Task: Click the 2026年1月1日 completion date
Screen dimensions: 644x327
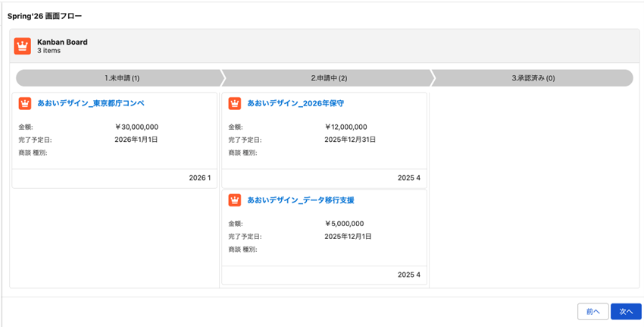Action: (x=136, y=140)
